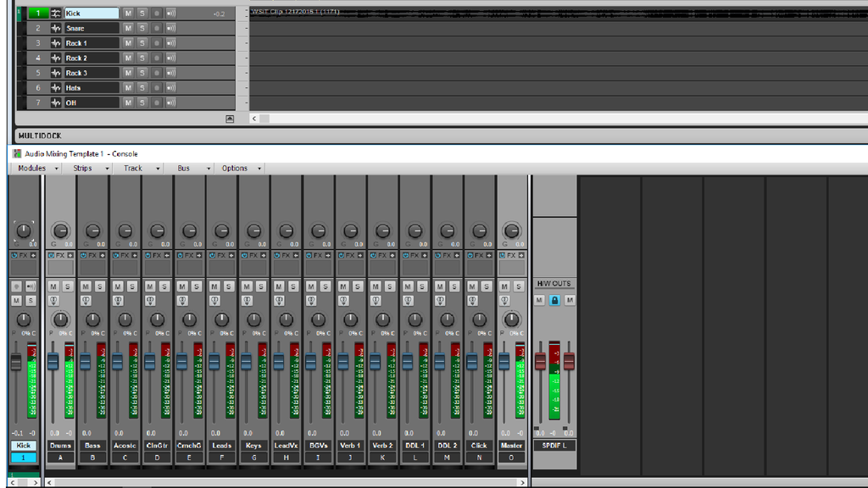Open the Track menu in console
The height and width of the screenshot is (488, 868).
click(134, 169)
